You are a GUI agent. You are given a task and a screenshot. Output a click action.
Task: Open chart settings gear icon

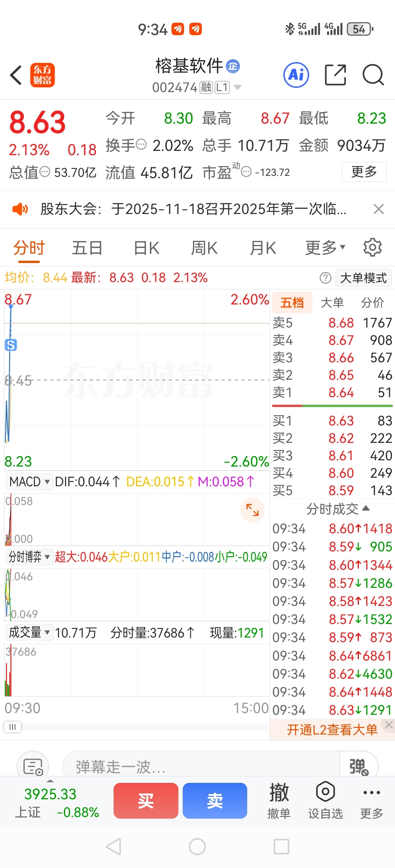coord(372,247)
